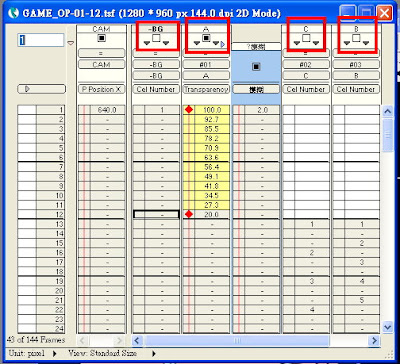Select frame row number 13
The height and width of the screenshot is (364, 400).
tap(50, 224)
